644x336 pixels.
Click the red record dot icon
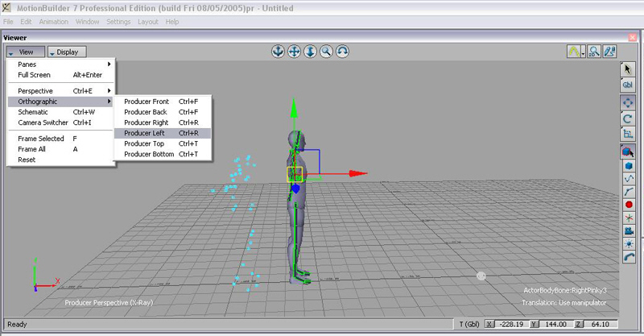click(x=628, y=205)
